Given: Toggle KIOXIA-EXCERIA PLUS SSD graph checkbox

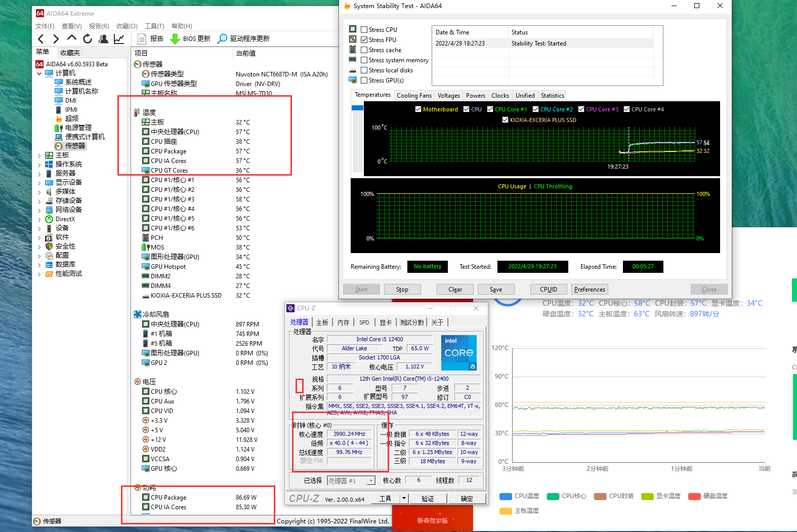Looking at the screenshot, I should point(505,120).
